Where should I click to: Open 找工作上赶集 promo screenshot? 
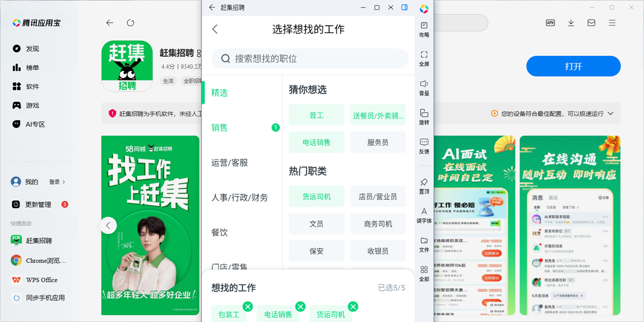150,225
